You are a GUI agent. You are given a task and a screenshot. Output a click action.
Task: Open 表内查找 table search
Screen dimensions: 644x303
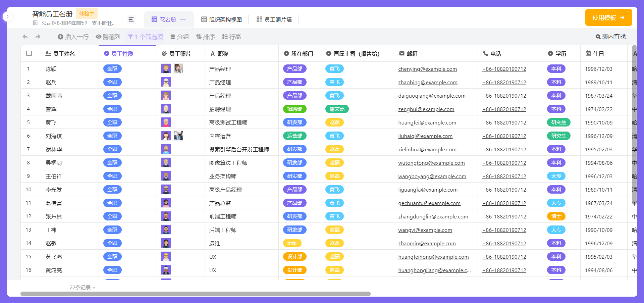point(610,37)
